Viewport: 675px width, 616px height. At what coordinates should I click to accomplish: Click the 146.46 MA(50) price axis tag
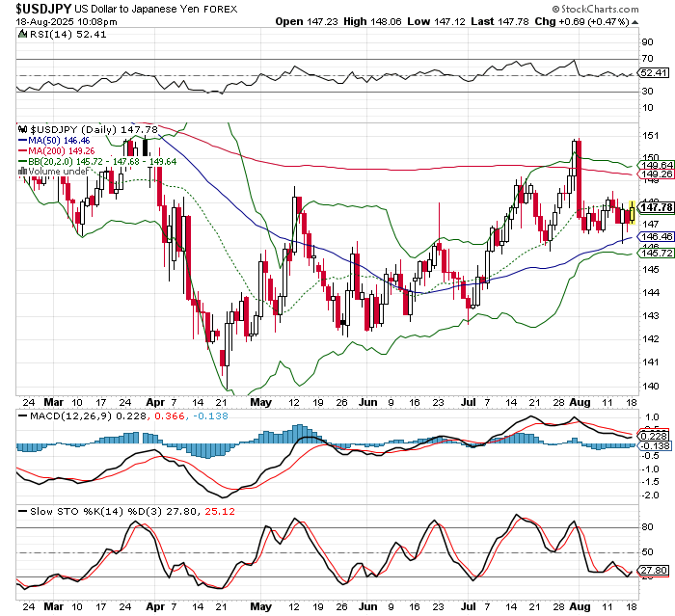[655, 237]
